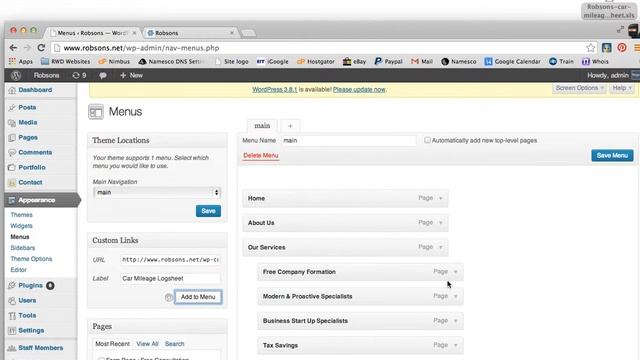Viewport: 640px width, 360px height.
Task: Open Widgets under Appearance
Action: tap(22, 226)
